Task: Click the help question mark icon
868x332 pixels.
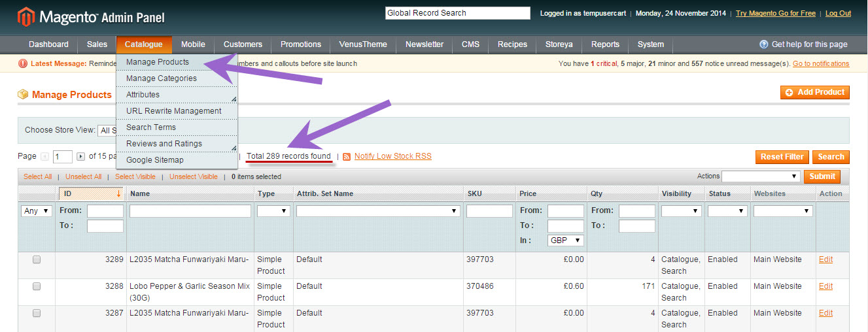Action: (x=763, y=44)
